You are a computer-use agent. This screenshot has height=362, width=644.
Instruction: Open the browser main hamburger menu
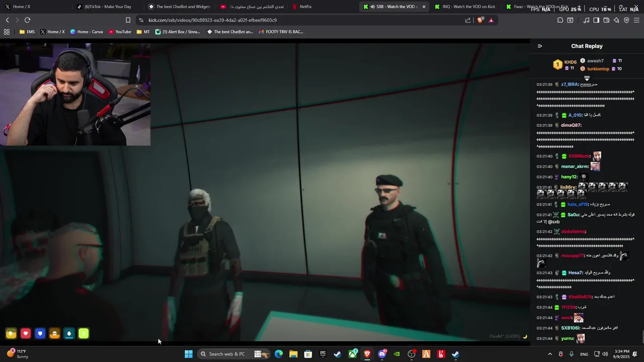click(x=636, y=20)
